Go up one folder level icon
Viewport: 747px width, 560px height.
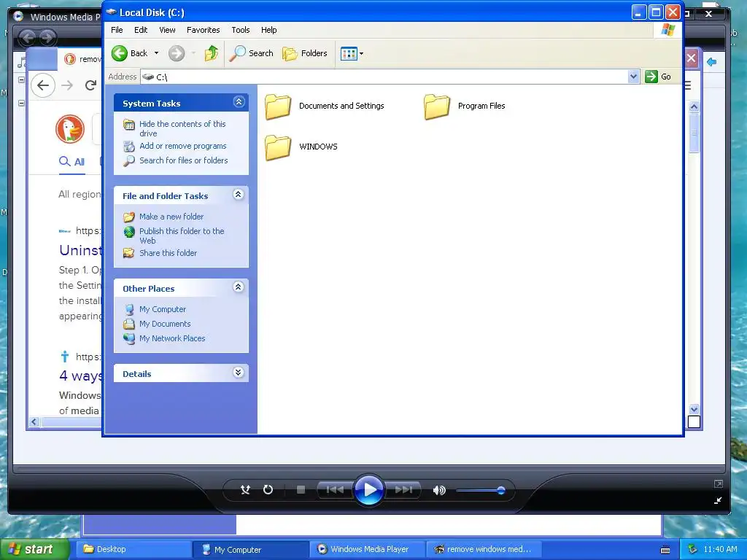click(211, 53)
